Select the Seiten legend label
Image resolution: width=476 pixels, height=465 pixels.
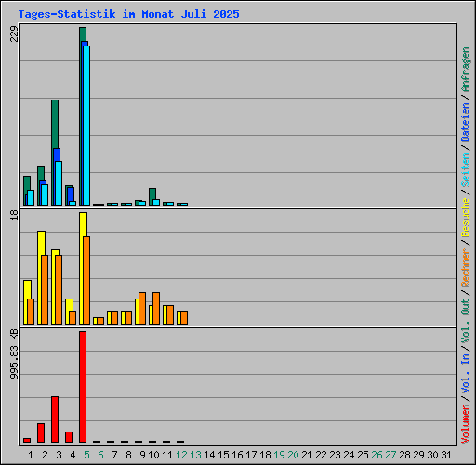(x=466, y=170)
